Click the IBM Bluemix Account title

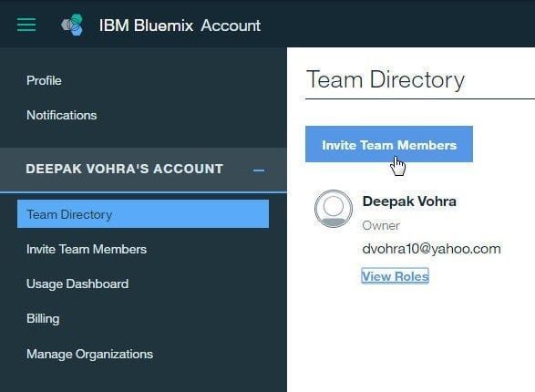180,26
